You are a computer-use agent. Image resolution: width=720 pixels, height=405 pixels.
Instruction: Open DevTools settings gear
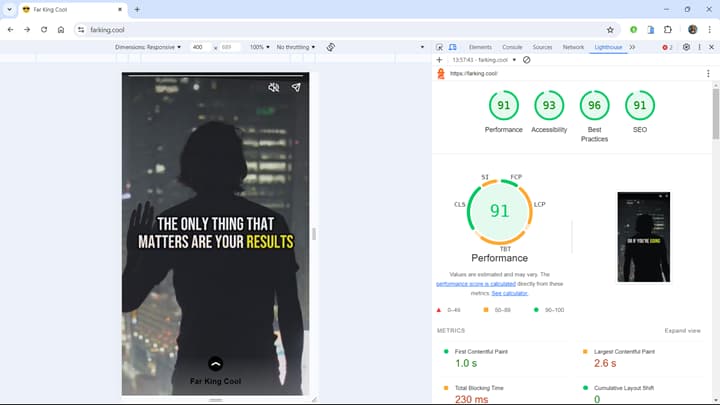coord(686,47)
